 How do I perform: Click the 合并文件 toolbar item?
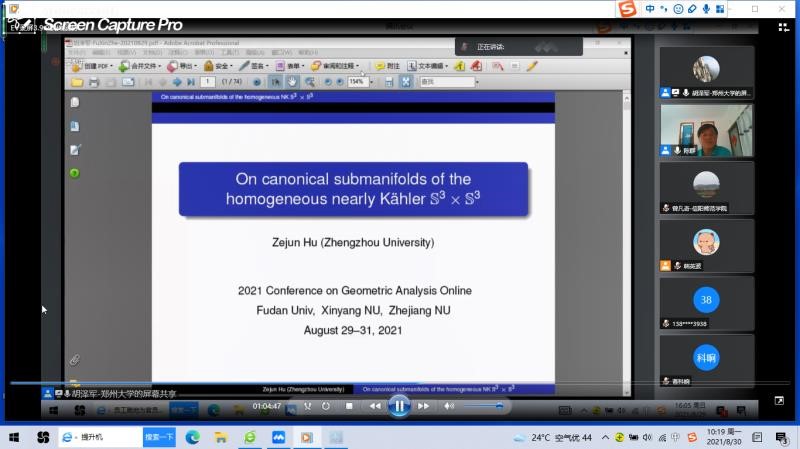pyautogui.click(x=139, y=66)
